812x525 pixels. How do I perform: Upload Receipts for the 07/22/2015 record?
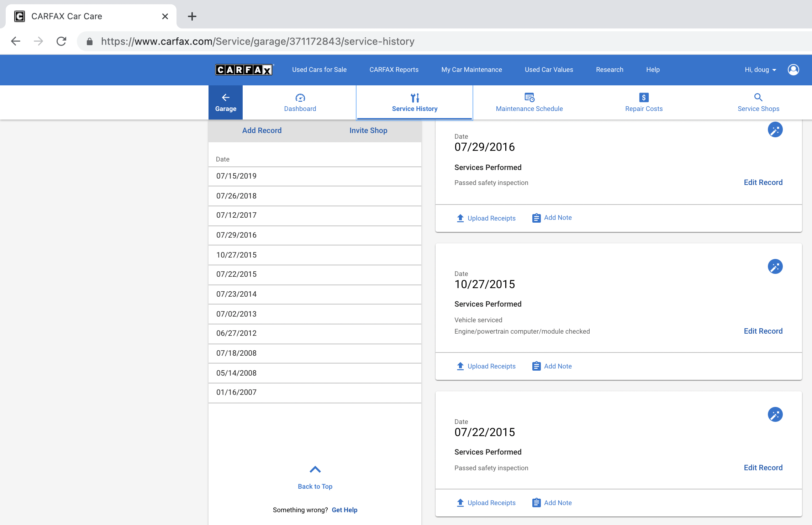486,503
